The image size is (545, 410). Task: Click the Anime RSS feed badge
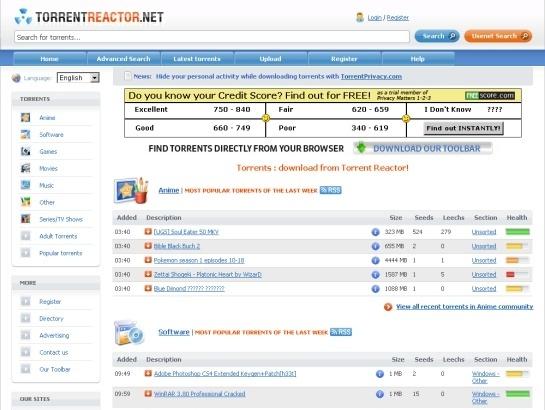(331, 190)
